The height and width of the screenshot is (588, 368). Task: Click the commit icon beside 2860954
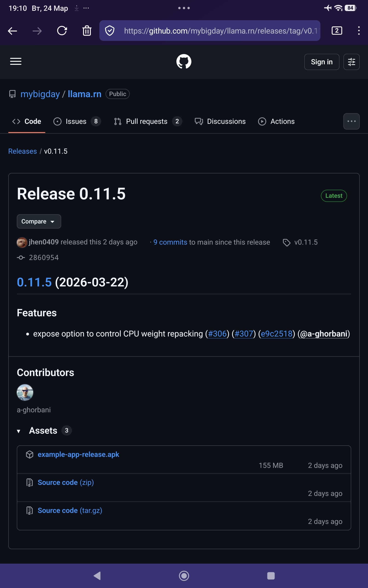pyautogui.click(x=21, y=257)
